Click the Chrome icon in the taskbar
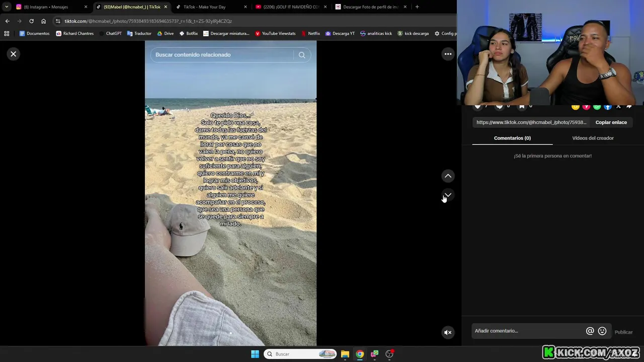The height and width of the screenshot is (362, 644). click(360, 354)
